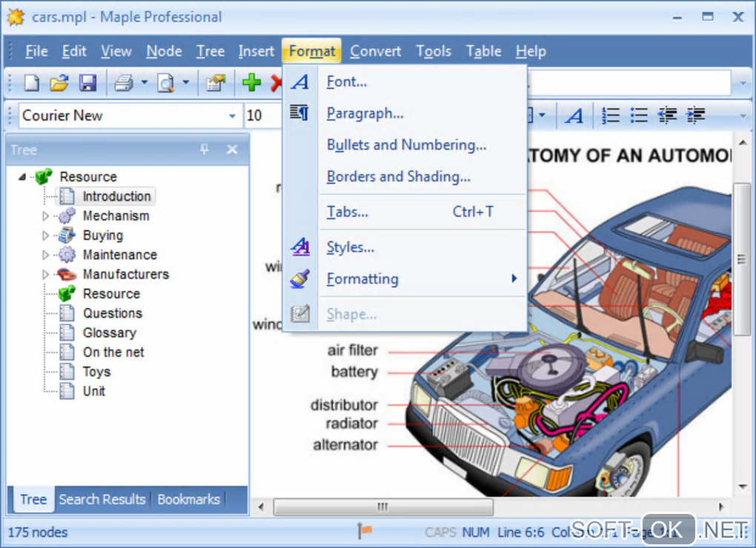Click the Open folder toolbar icon
The width and height of the screenshot is (756, 548).
click(x=59, y=83)
